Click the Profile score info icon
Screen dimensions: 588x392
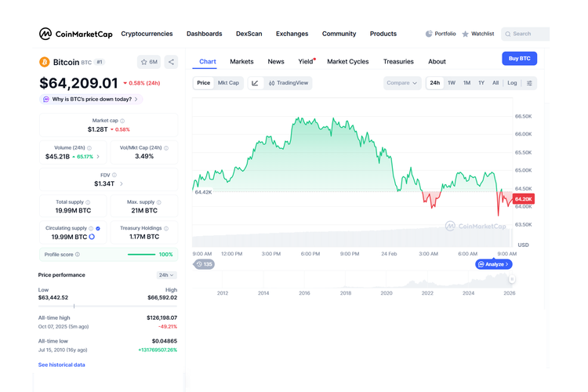pos(78,254)
